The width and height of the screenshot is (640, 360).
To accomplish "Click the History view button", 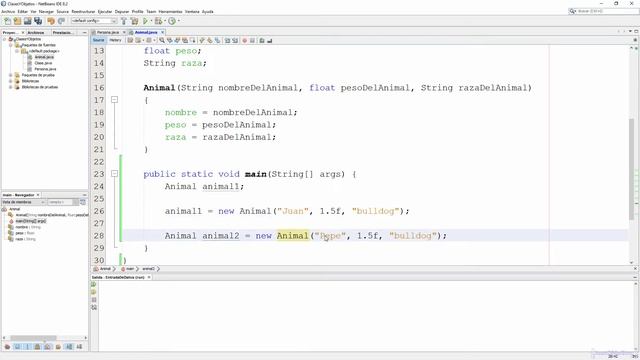I will point(115,40).
